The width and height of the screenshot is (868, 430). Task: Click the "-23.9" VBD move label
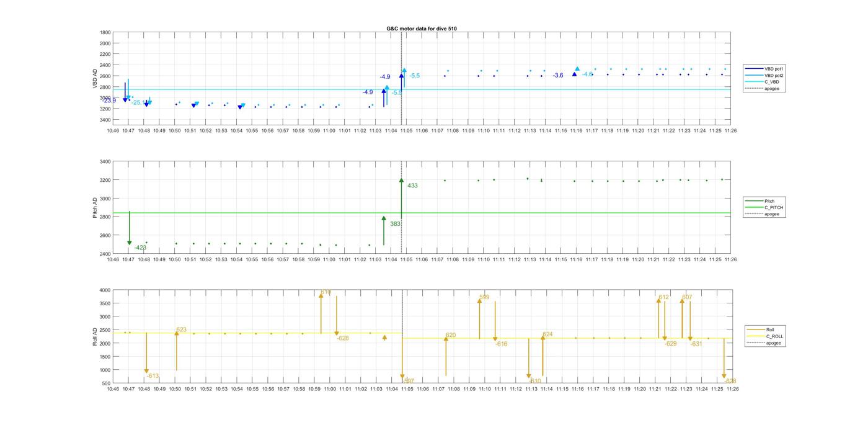[x=109, y=101]
